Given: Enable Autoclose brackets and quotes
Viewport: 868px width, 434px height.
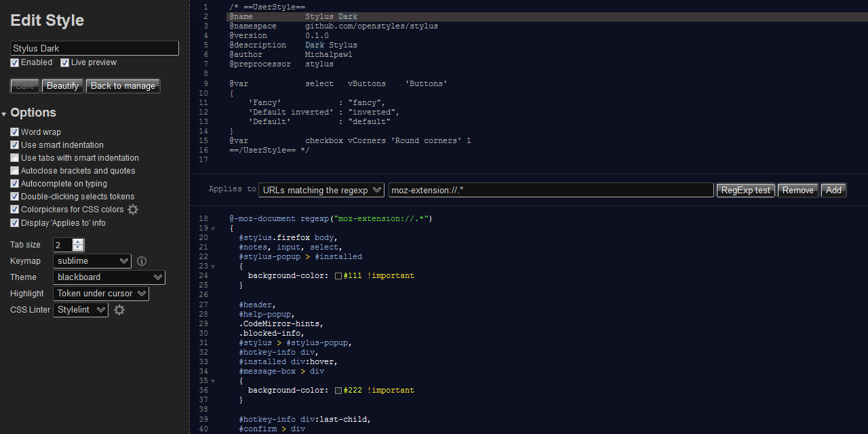Looking at the screenshot, I should [15, 171].
